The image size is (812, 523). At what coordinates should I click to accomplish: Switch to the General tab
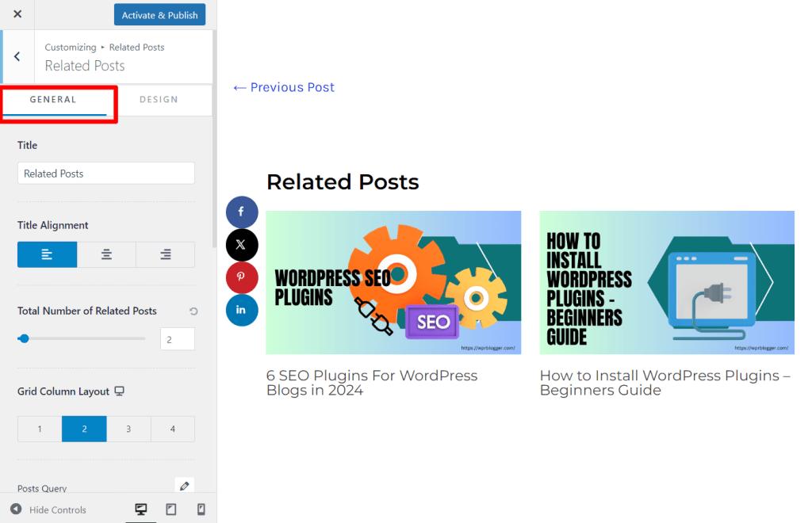tap(53, 100)
